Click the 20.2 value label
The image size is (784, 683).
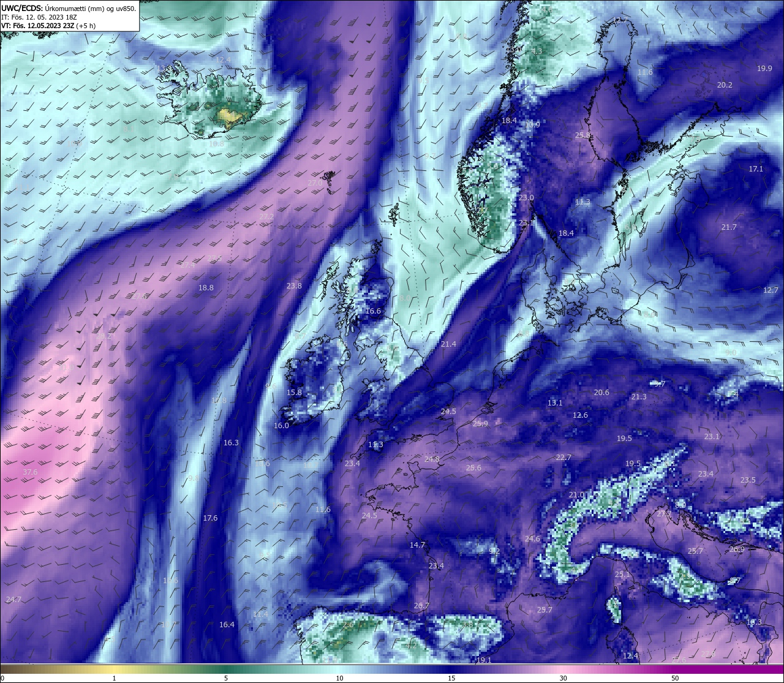click(x=725, y=85)
